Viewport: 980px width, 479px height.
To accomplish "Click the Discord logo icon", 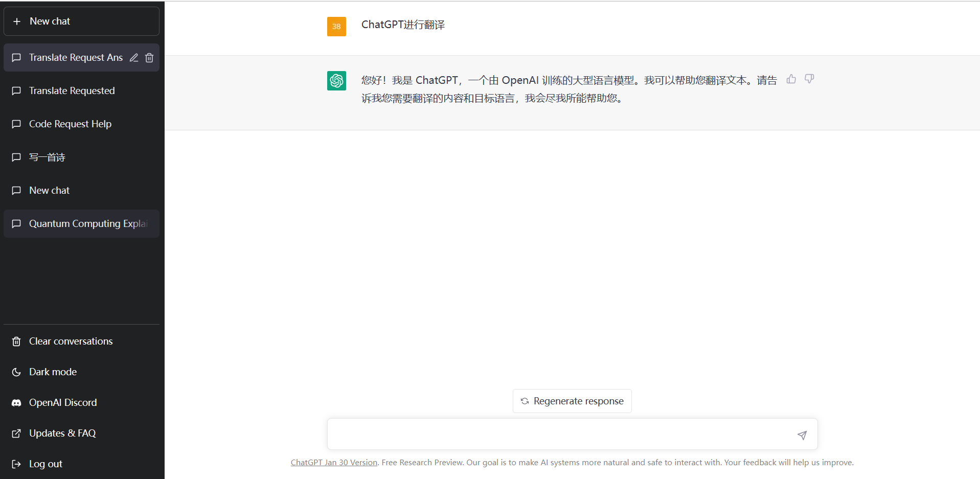I will (x=16, y=403).
